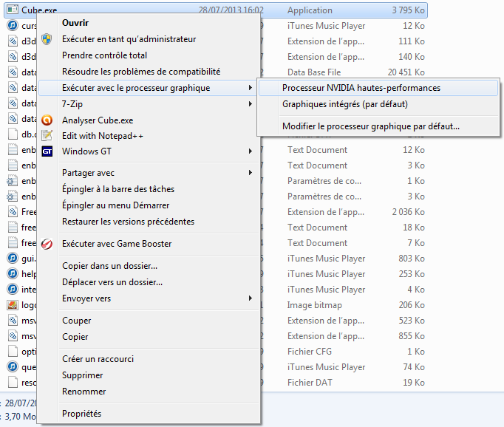Click the '2 036 Ko' size cell
The width and height of the screenshot is (504, 427).
pyautogui.click(x=408, y=212)
